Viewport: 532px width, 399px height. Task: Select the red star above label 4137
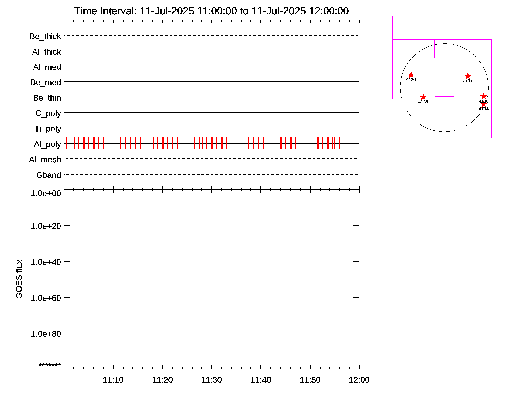[468, 76]
